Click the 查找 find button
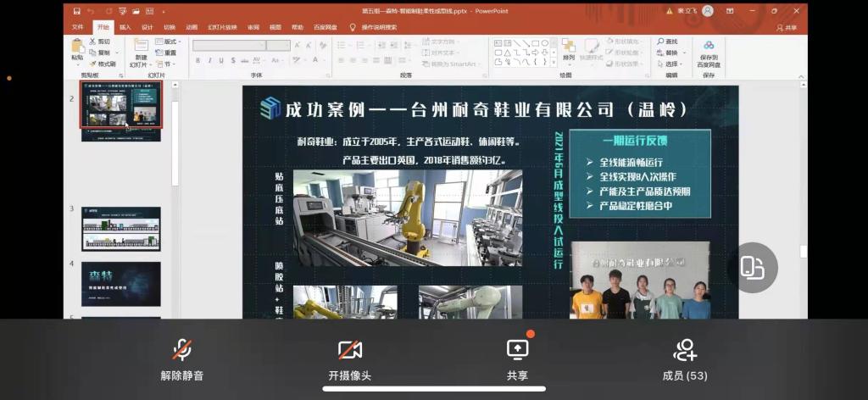868x400 pixels. click(668, 42)
